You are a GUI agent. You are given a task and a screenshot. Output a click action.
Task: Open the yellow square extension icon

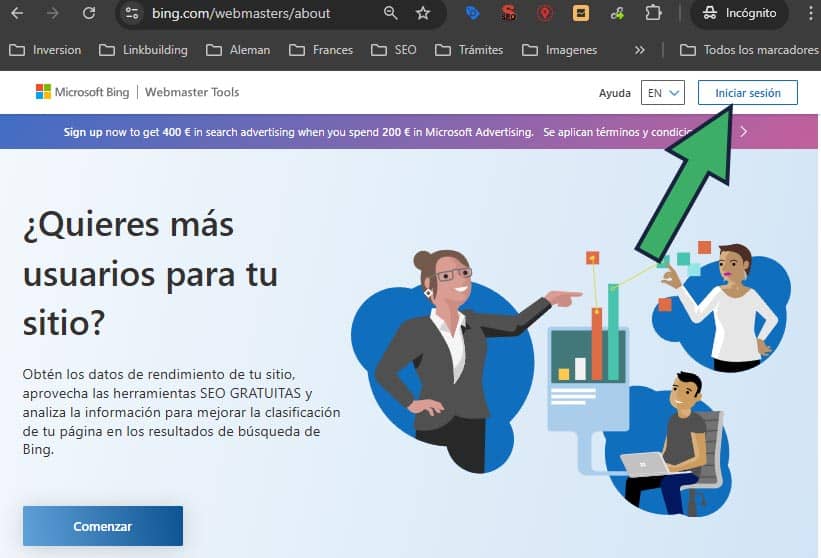click(x=581, y=13)
